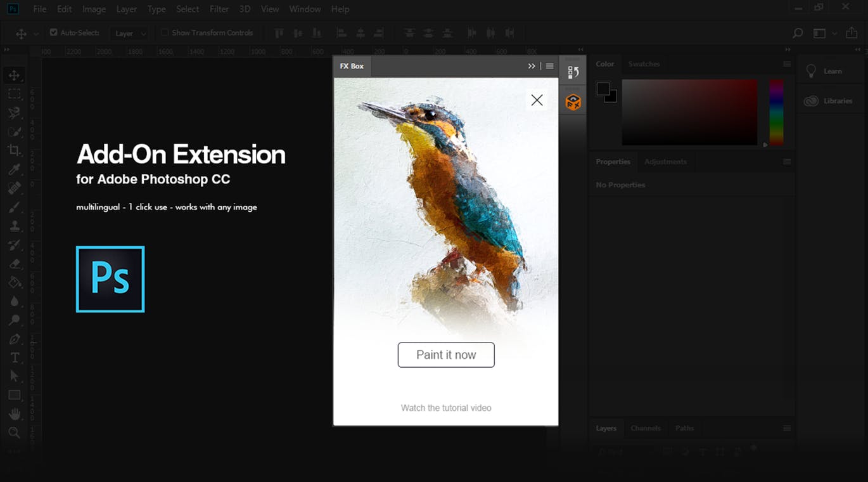
Task: Open the Filter menu
Action: pyautogui.click(x=219, y=9)
